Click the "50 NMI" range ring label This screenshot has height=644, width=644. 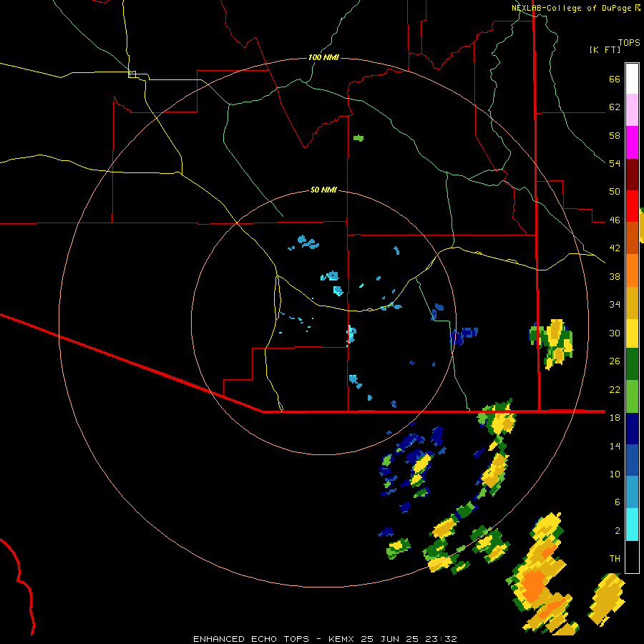click(x=323, y=190)
